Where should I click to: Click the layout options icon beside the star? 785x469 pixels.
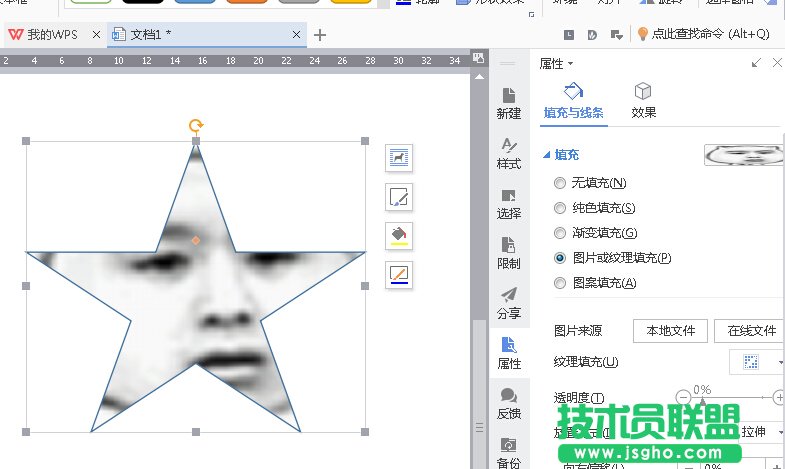point(399,158)
